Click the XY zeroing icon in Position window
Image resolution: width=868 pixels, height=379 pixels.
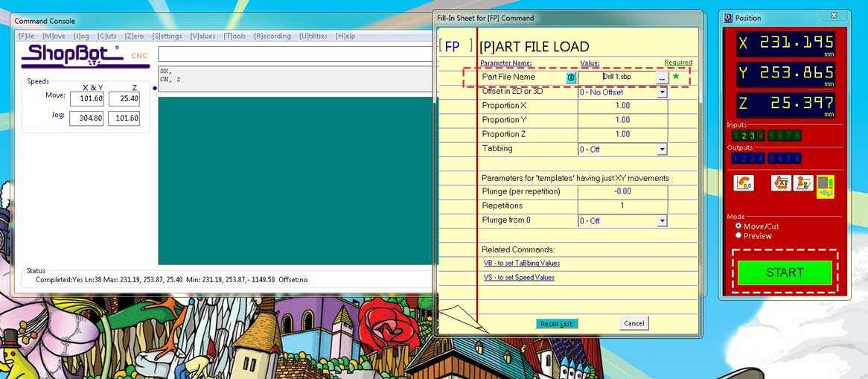click(x=781, y=183)
